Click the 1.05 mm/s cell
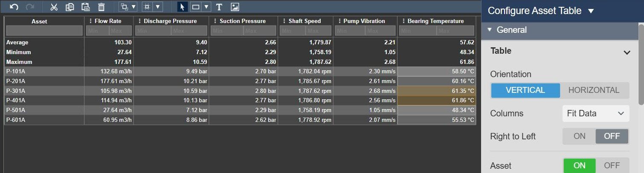This screenshot has width=644, height=173. click(x=366, y=110)
